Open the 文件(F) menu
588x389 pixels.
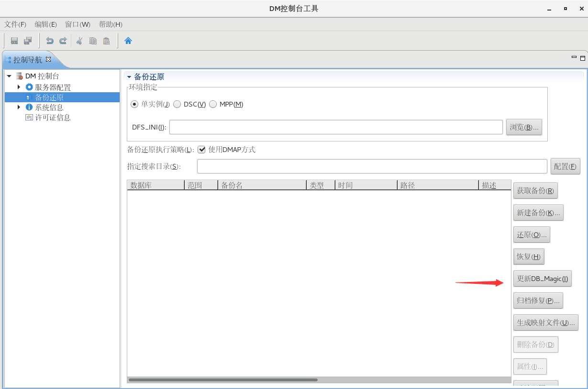point(15,24)
